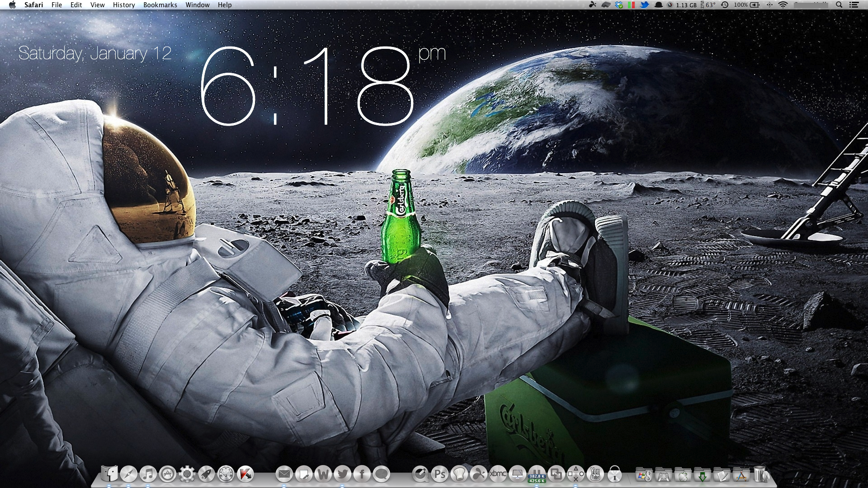The height and width of the screenshot is (488, 868).
Task: Open Microsoft Word W icon
Action: [323, 474]
